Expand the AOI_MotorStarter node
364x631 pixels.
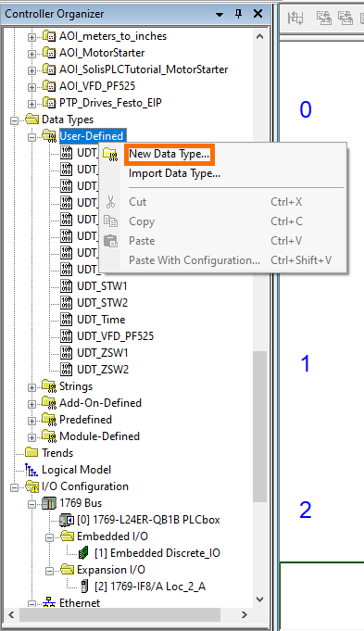pyautogui.click(x=31, y=54)
